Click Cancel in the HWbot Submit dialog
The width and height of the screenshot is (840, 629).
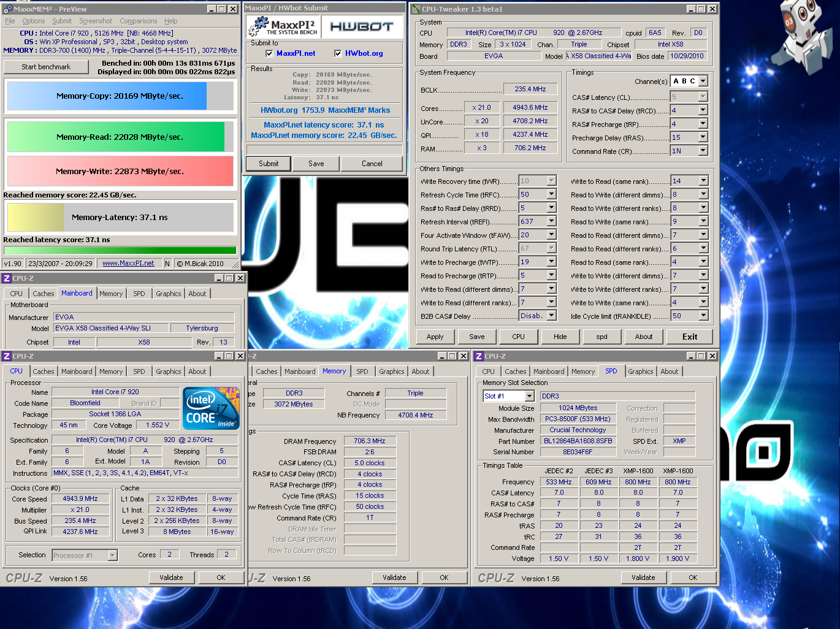372,164
